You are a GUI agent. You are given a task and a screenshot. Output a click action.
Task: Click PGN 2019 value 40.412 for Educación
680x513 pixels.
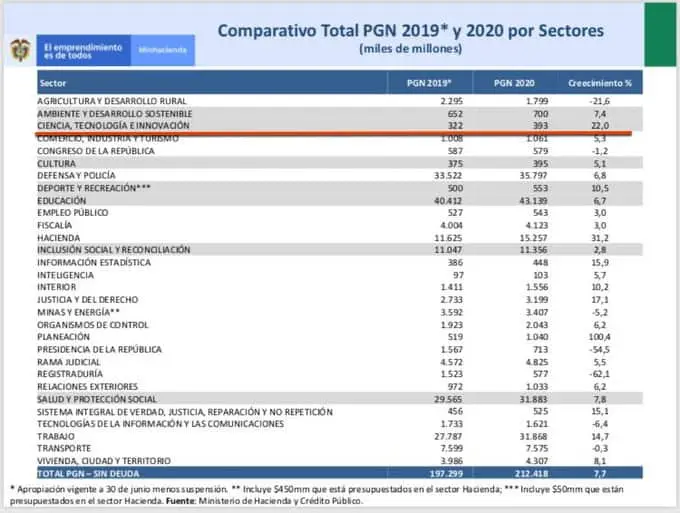(448, 201)
